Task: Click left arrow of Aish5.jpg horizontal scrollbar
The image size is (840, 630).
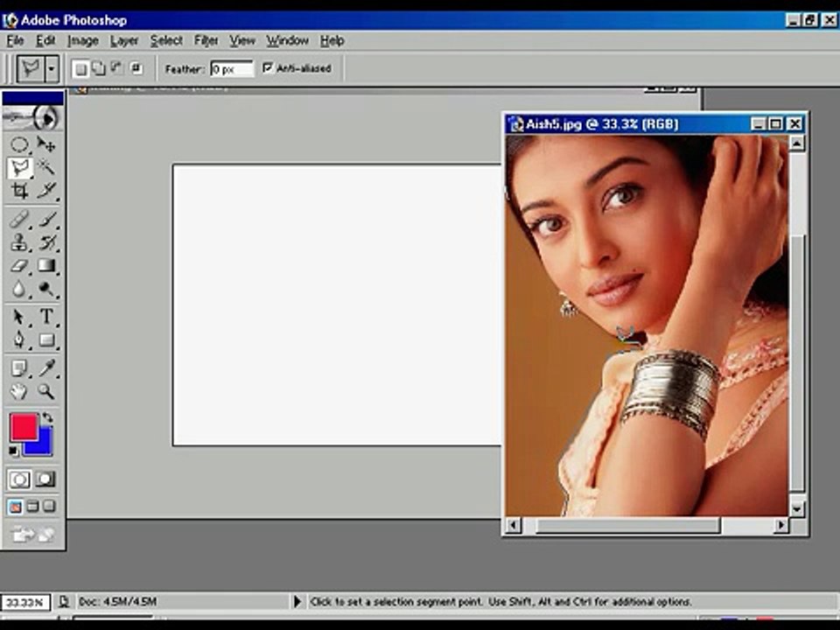Action: [x=514, y=526]
